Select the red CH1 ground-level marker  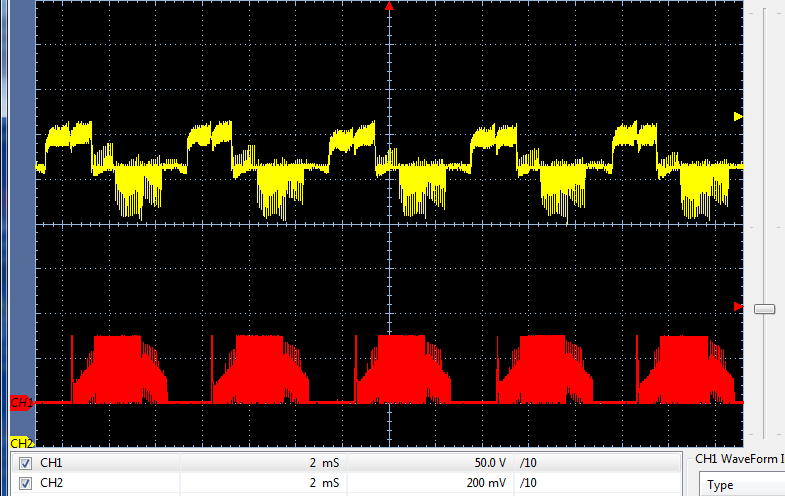(22, 403)
